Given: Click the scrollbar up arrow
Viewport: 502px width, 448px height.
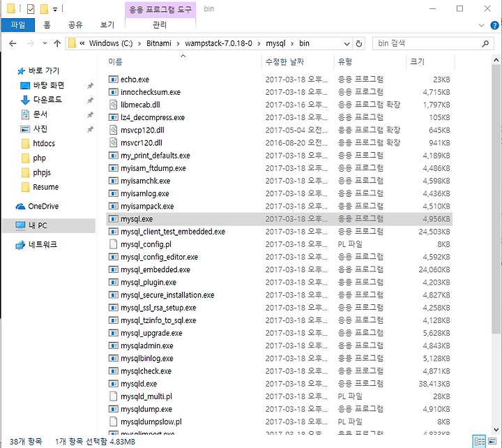Looking at the screenshot, I should pos(496,59).
